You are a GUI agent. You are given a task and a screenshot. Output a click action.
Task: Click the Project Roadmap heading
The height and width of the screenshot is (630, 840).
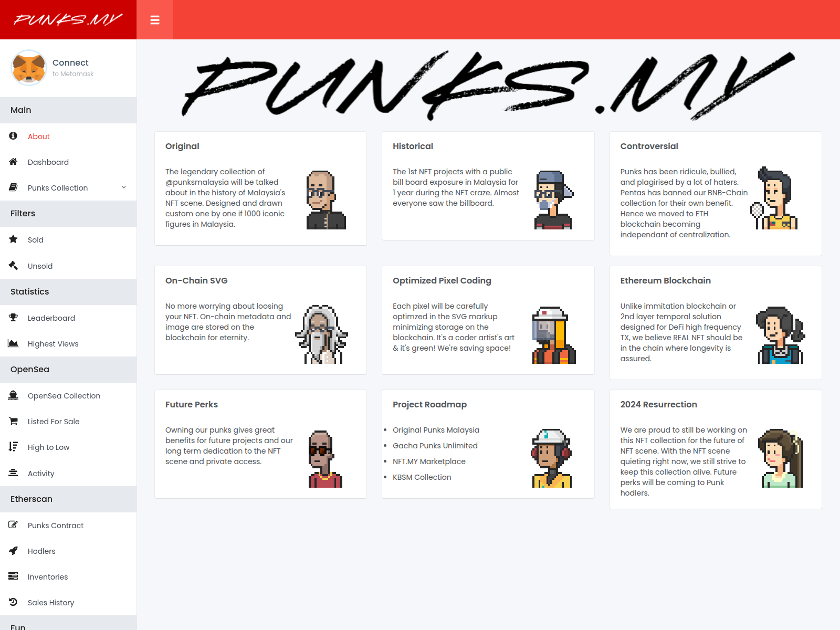(429, 405)
